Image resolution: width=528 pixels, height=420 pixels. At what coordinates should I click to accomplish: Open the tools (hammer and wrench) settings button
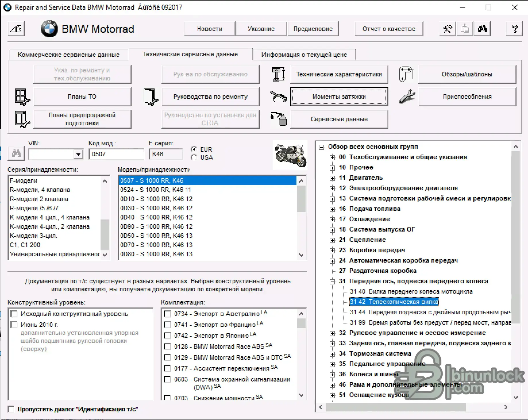click(x=448, y=29)
